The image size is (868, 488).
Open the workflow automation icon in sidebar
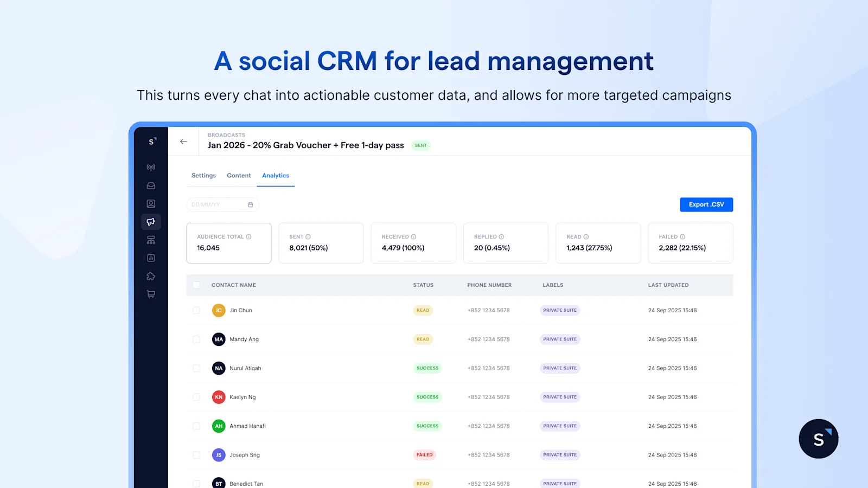pyautogui.click(x=151, y=240)
